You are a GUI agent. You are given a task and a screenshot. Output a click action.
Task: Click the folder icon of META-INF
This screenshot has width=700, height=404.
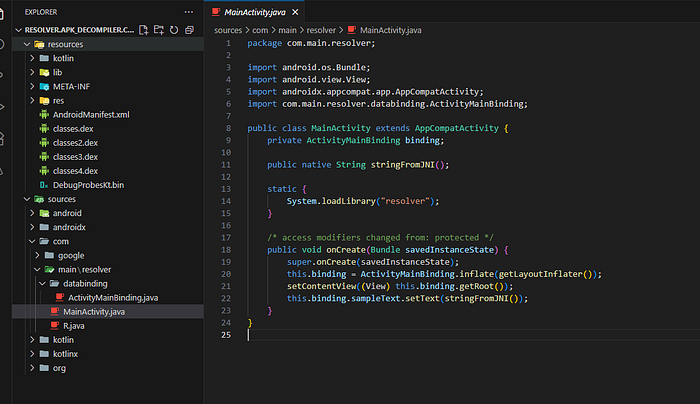tap(44, 86)
